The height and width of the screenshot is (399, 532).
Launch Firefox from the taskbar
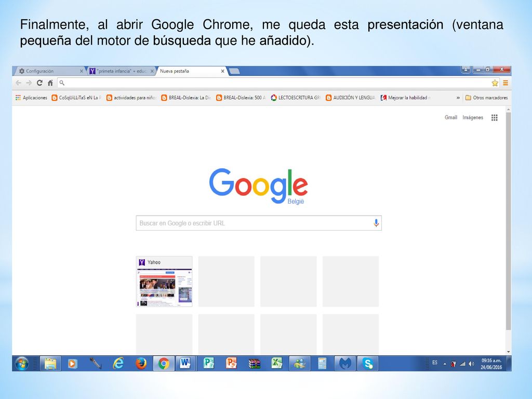click(141, 364)
